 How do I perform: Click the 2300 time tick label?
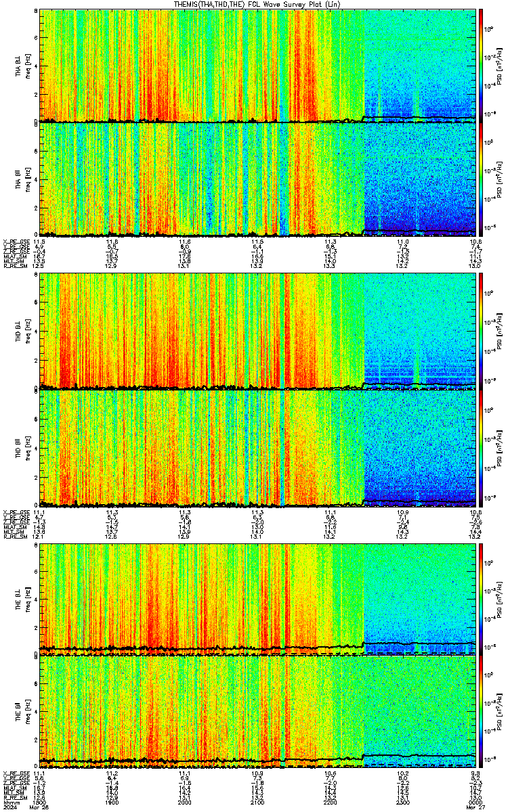click(402, 802)
